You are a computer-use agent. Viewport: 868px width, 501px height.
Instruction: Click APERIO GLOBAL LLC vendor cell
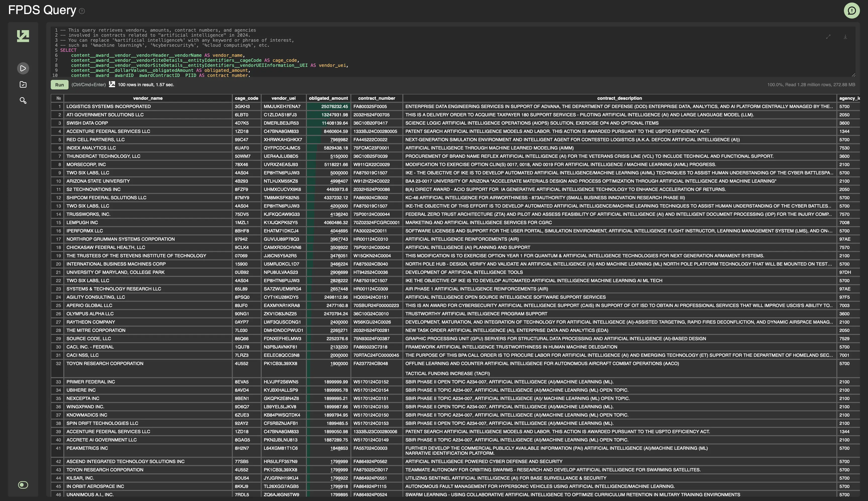(x=148, y=306)
